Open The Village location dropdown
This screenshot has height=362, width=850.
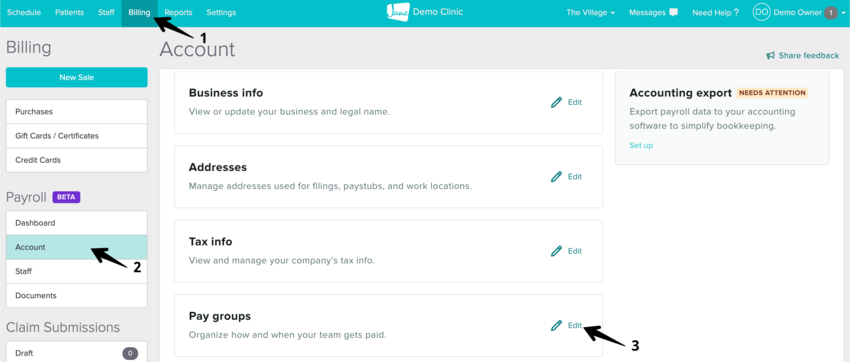pos(590,12)
